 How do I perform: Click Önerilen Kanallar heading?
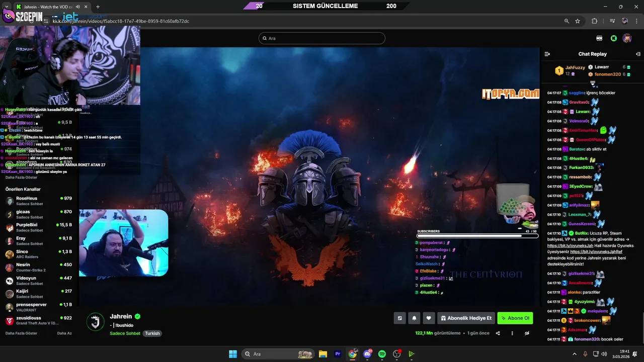pos(23,189)
